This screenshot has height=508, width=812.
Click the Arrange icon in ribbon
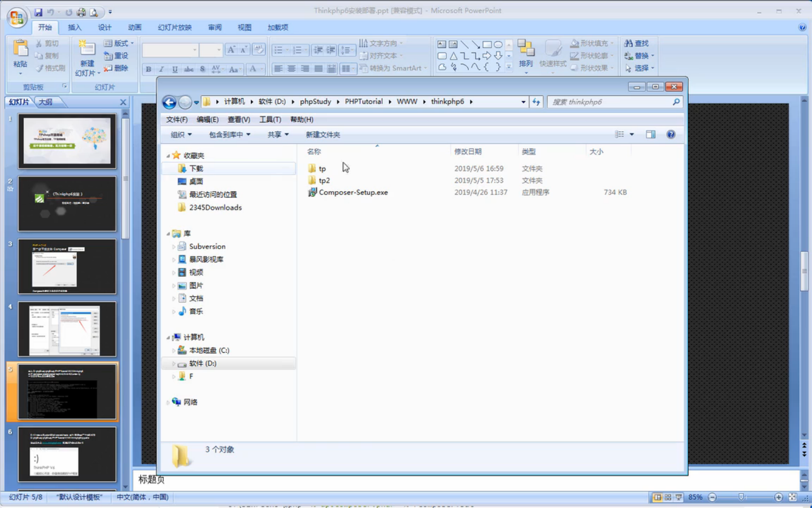pyautogui.click(x=526, y=49)
